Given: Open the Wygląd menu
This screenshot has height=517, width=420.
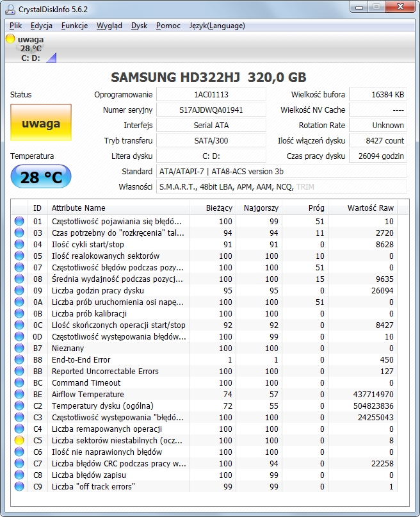Looking at the screenshot, I should click(109, 26).
